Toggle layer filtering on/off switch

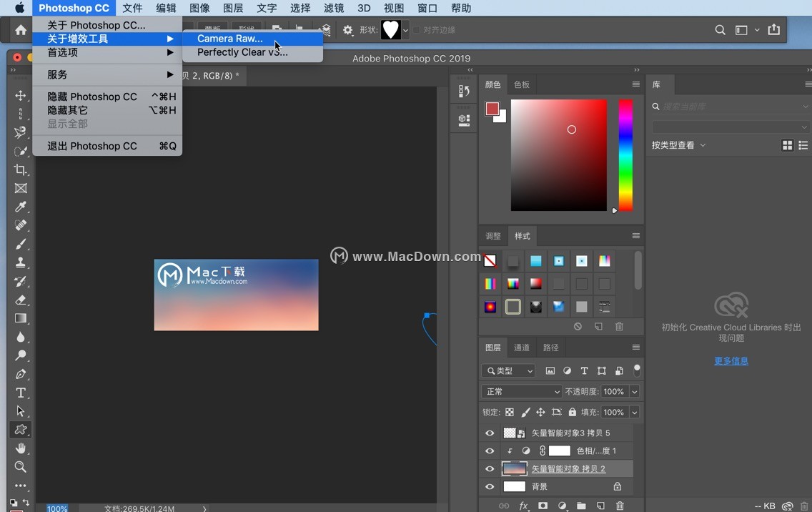pos(637,370)
